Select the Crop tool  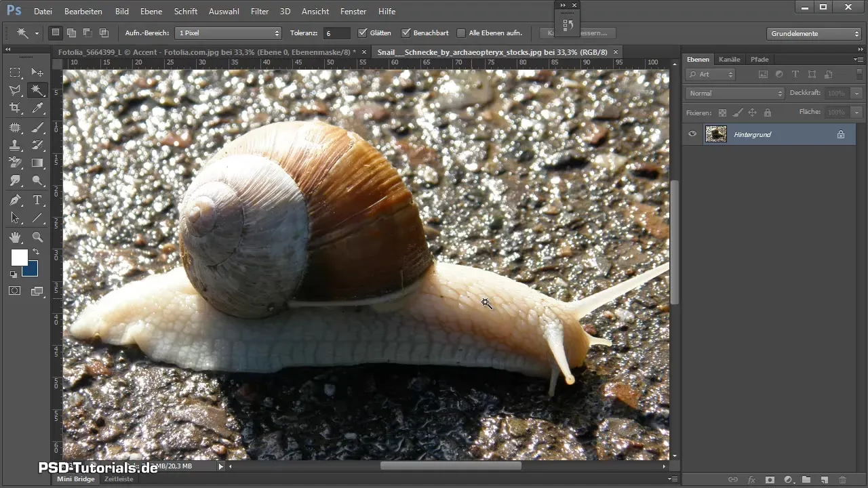click(x=15, y=108)
